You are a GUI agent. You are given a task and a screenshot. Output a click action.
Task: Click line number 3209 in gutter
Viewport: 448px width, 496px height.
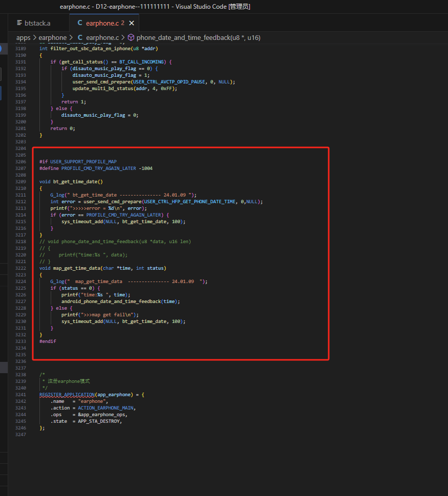tap(20, 182)
